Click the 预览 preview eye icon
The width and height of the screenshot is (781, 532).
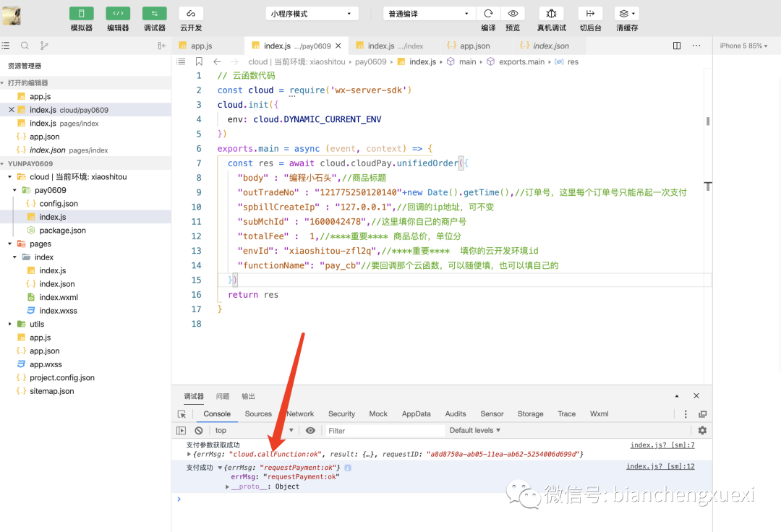click(513, 14)
